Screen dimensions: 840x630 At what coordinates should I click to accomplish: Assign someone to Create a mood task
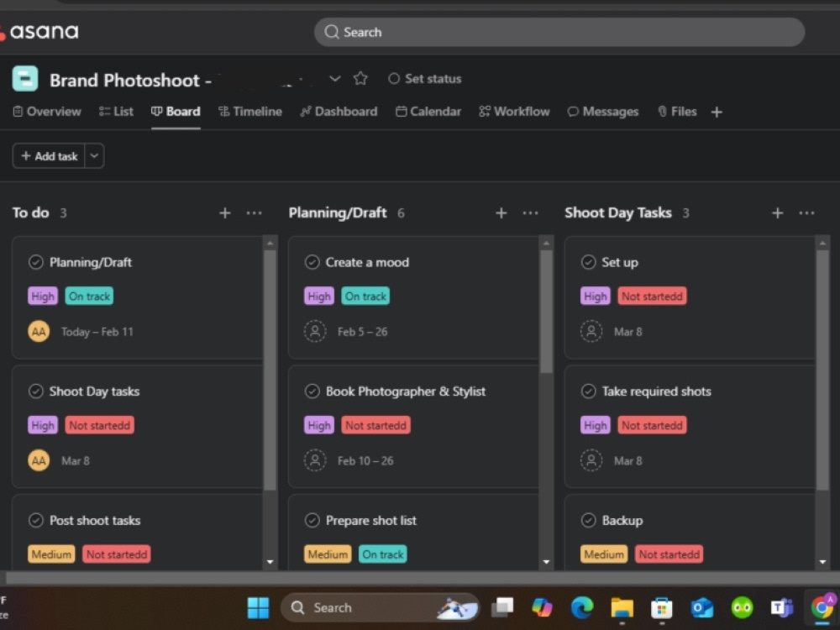click(315, 332)
